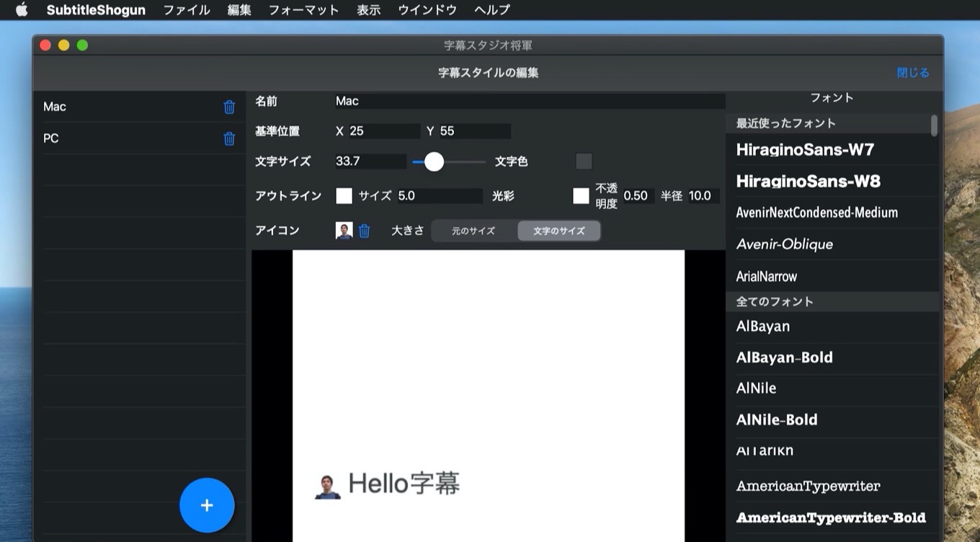The image size is (980, 542).
Task: Add a new style with plus button
Action: [x=207, y=505]
